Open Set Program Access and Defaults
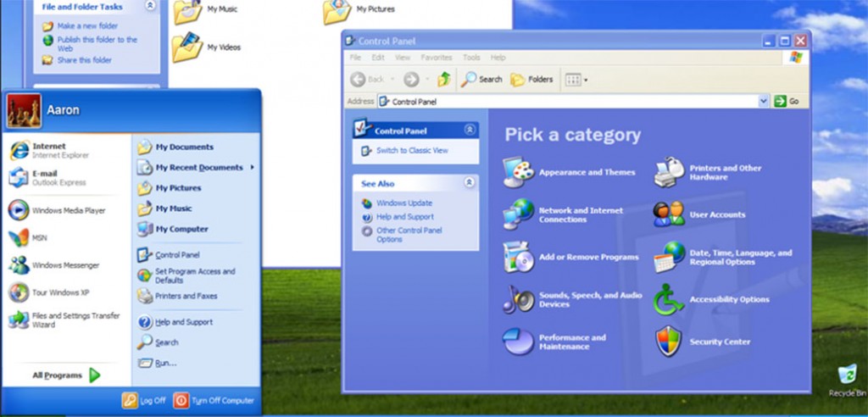This screenshot has height=417, width=868. 186,275
